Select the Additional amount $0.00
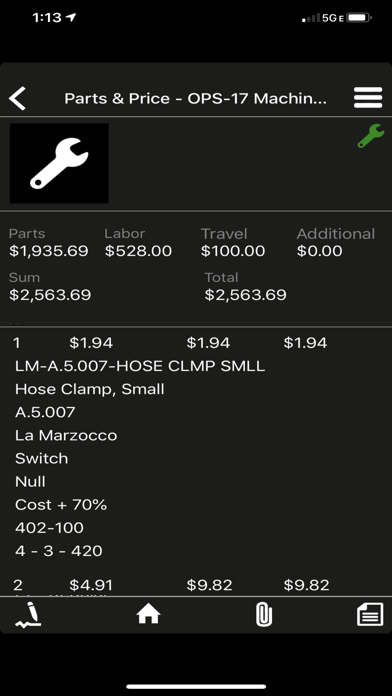The image size is (392, 696). 319,251
